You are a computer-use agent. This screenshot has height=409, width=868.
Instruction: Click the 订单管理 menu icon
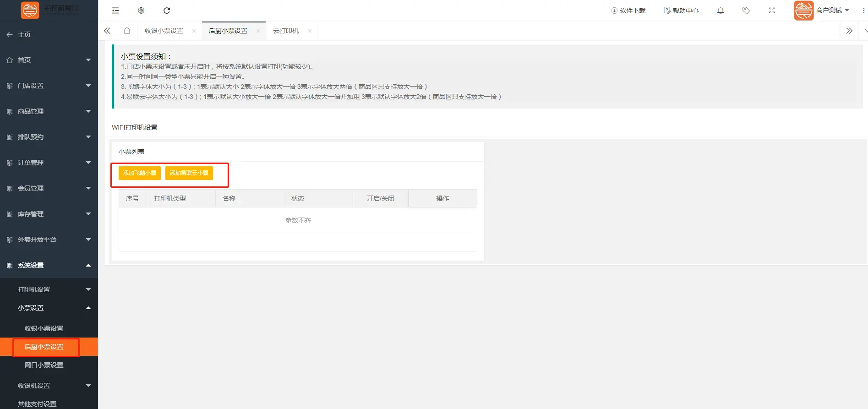tap(10, 163)
